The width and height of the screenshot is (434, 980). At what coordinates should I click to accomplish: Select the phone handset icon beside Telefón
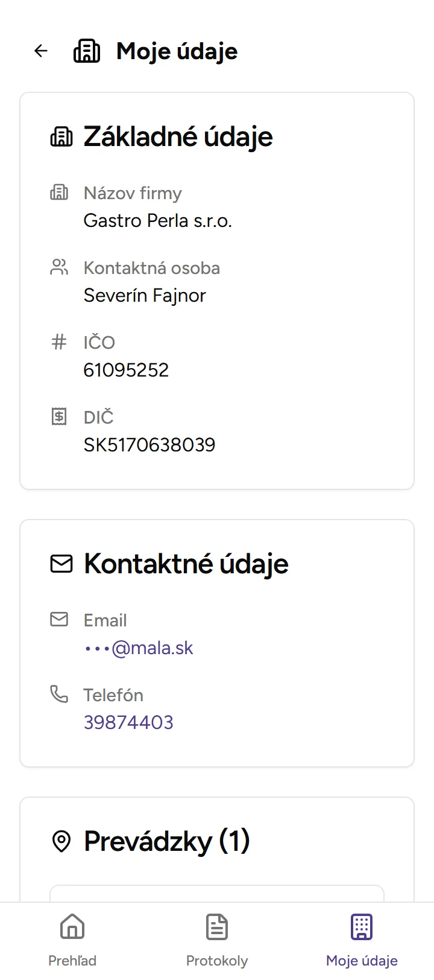58,694
